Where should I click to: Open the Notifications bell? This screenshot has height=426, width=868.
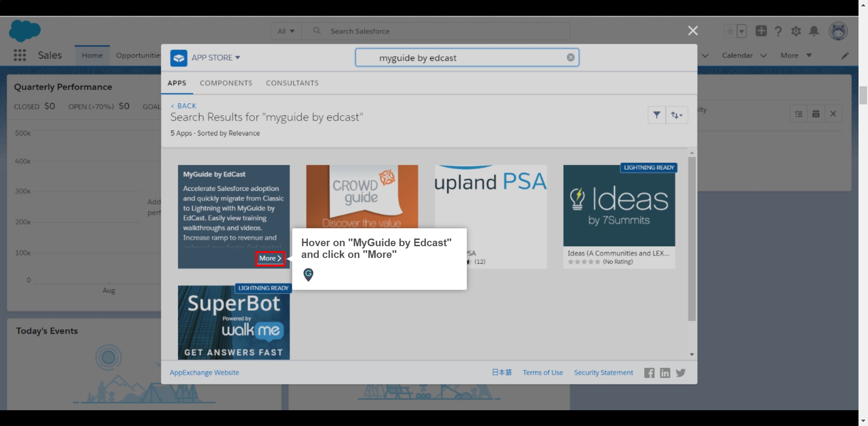(x=814, y=31)
